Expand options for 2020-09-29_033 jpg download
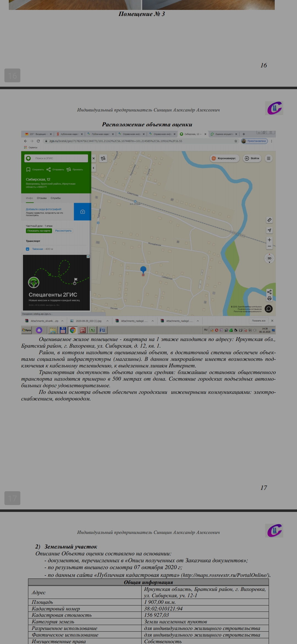The height and width of the screenshot is (644, 297). 108,321
